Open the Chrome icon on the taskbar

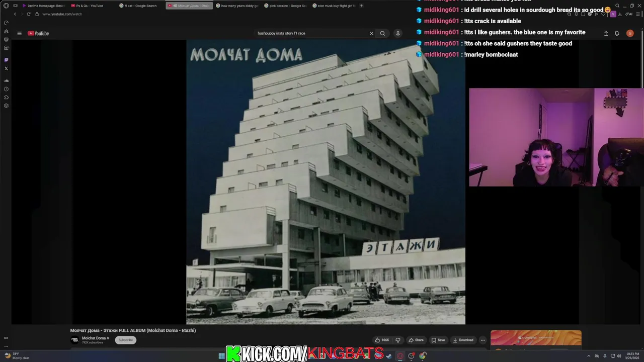pyautogui.click(x=423, y=356)
